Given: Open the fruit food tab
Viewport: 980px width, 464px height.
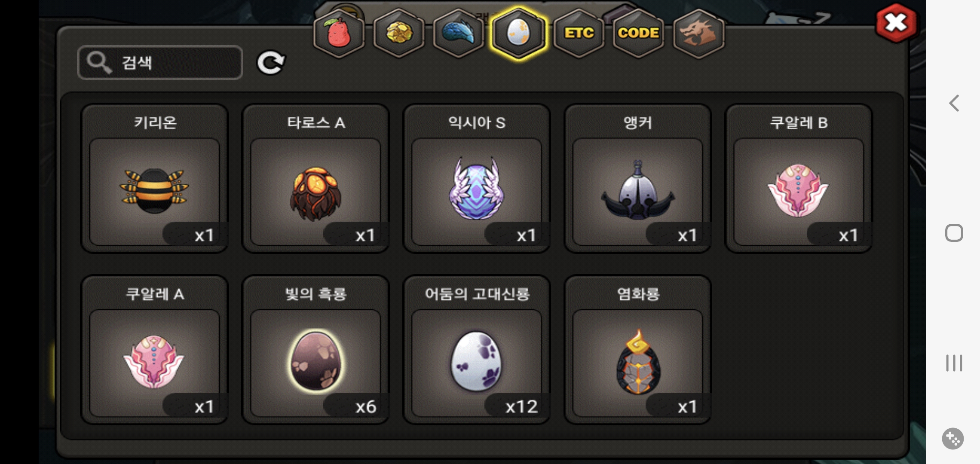Looking at the screenshot, I should 339,34.
